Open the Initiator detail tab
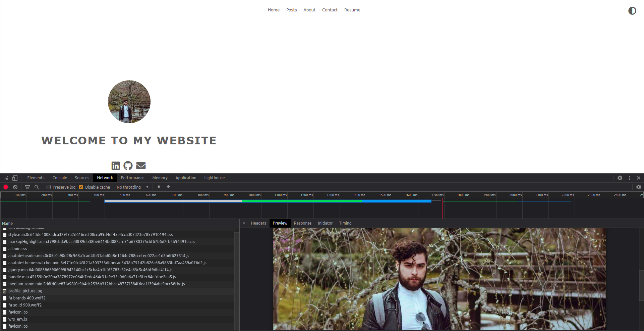This screenshot has width=644, height=331. 325,223
